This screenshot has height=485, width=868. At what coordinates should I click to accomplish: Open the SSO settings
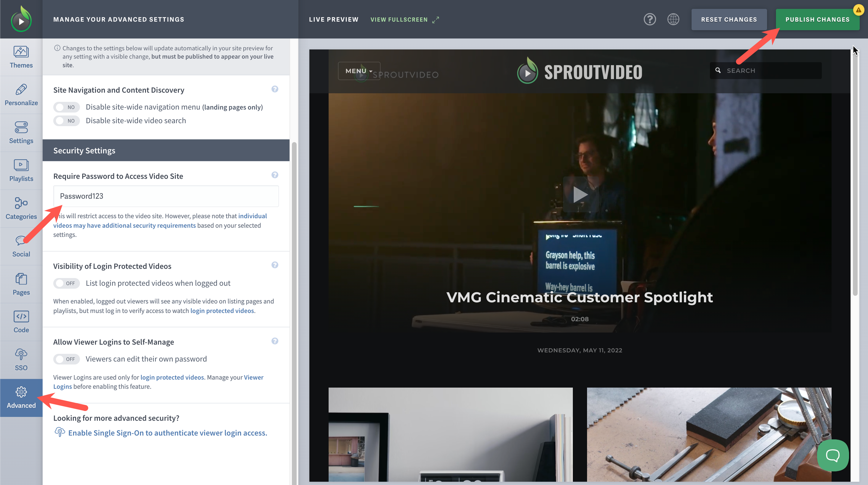21,360
